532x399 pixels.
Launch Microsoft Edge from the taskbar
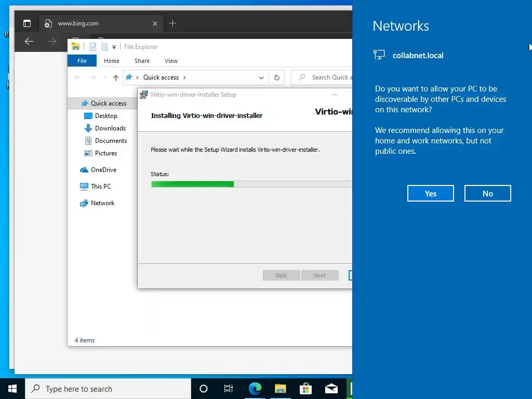tap(255, 389)
